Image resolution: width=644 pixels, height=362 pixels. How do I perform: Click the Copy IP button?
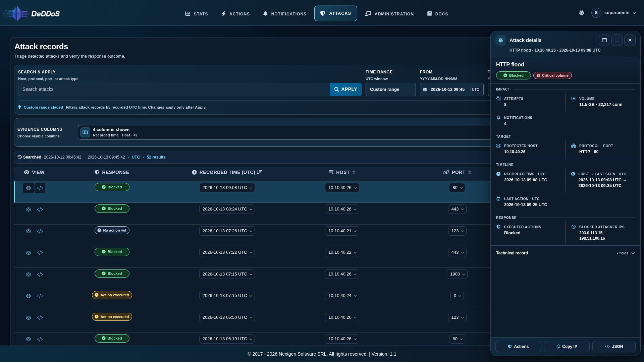(x=567, y=347)
